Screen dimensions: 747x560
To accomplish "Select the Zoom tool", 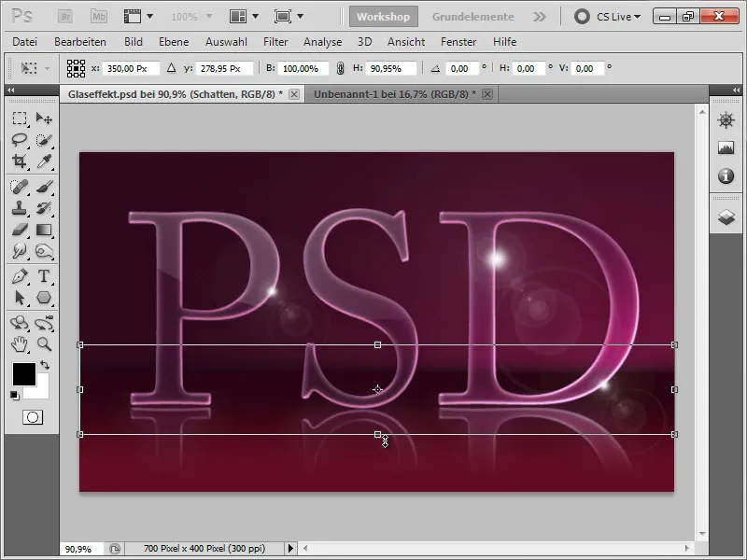I will (44, 344).
